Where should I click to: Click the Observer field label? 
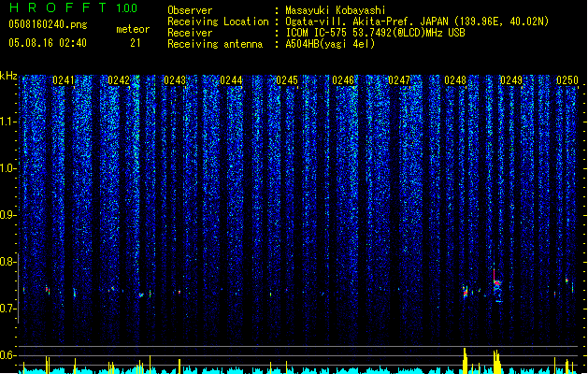point(190,10)
